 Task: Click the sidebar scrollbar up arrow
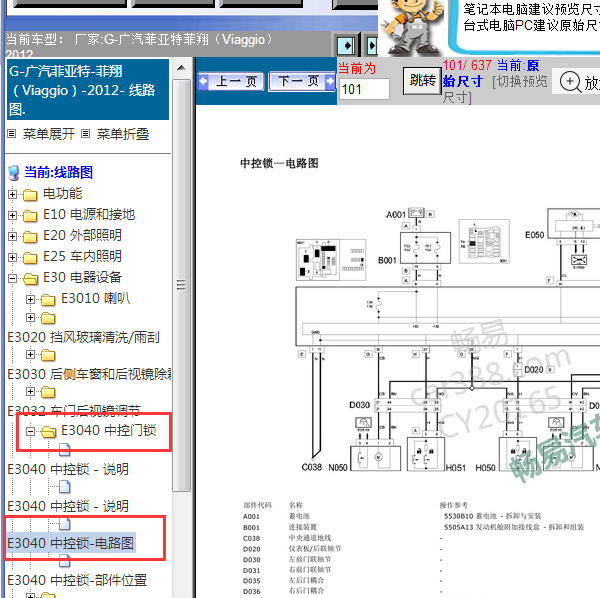pyautogui.click(x=181, y=68)
